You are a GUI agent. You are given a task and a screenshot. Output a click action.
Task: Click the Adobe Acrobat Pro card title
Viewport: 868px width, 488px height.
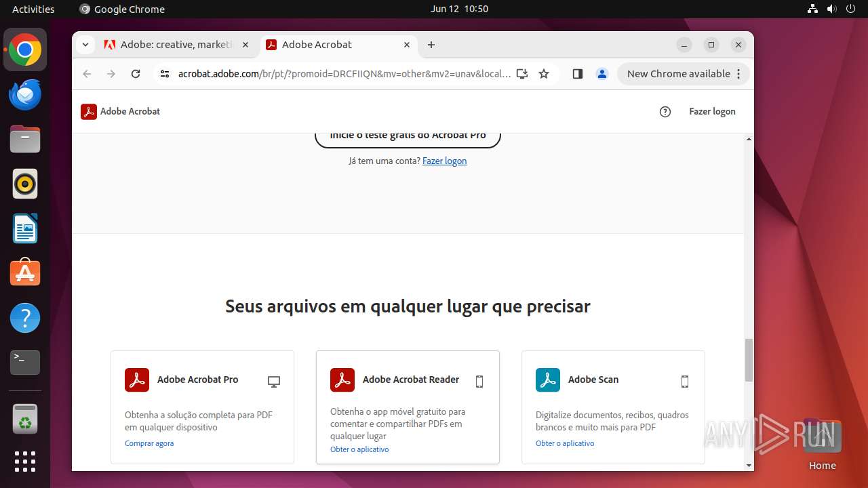[x=198, y=380]
